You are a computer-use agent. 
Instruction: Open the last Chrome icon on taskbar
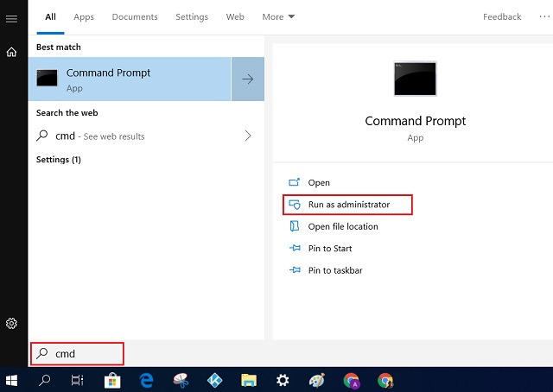click(385, 381)
